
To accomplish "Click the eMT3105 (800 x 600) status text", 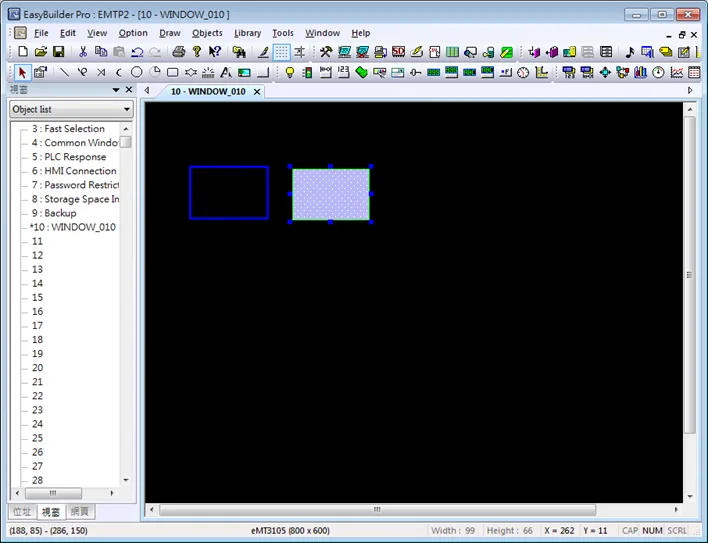I will coord(290,530).
